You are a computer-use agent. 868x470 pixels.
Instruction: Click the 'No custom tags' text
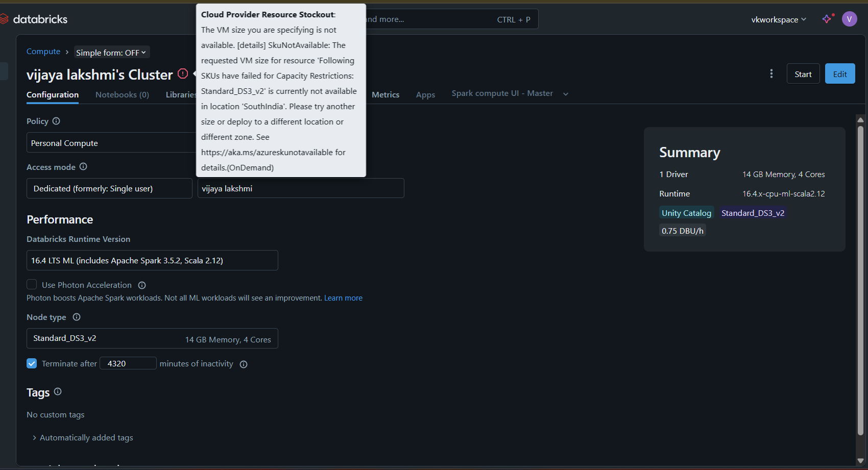pos(56,415)
